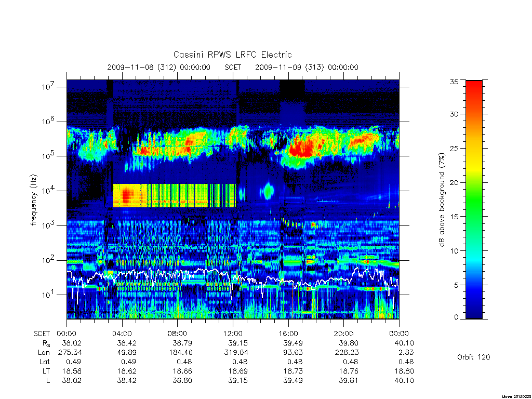The height and width of the screenshot is (399, 532).
Task: Click the LT value "18.66"
Action: coord(182,371)
